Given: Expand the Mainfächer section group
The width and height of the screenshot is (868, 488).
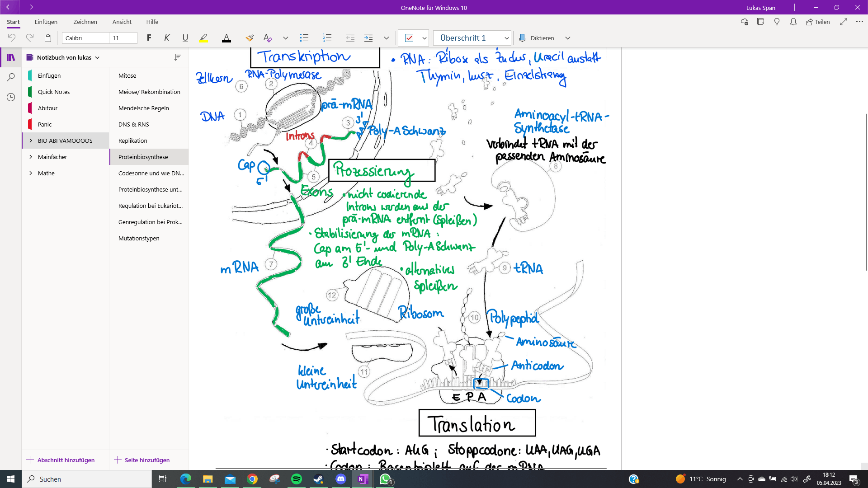Looking at the screenshot, I should 30,157.
